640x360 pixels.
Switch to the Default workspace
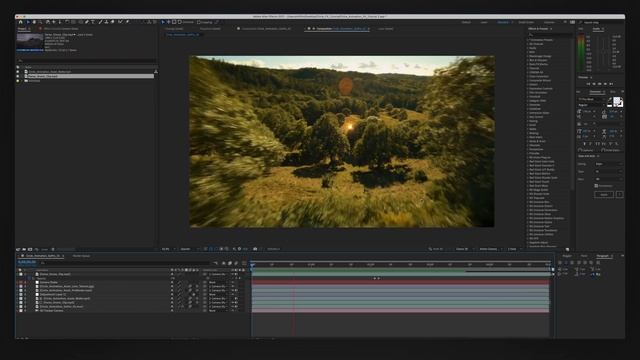[466, 22]
